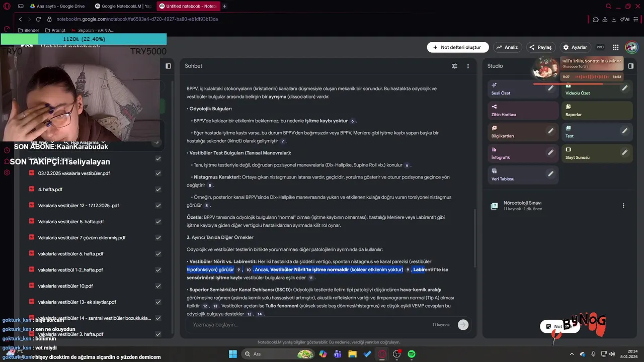Open a new browser tab
Screen dimensions: 644x362
coord(224,7)
